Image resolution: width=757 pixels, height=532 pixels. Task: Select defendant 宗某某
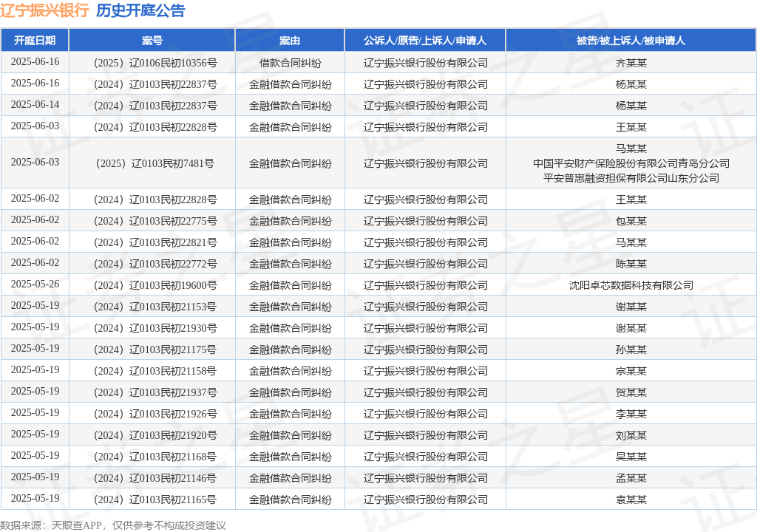(x=631, y=371)
